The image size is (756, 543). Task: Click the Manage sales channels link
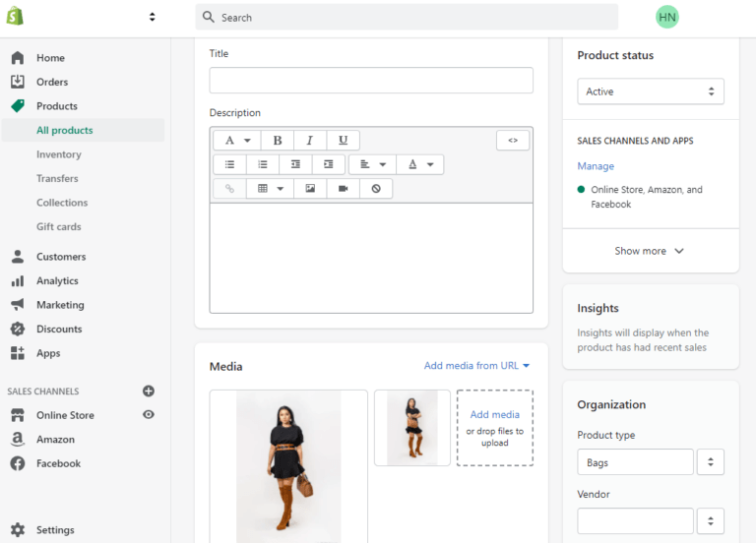[596, 166]
